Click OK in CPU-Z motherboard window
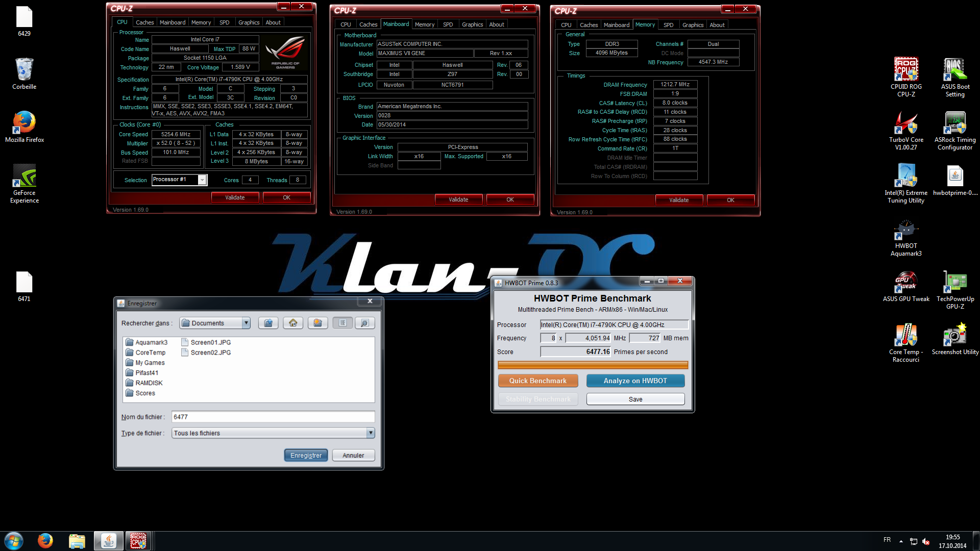The width and height of the screenshot is (980, 551). [510, 199]
